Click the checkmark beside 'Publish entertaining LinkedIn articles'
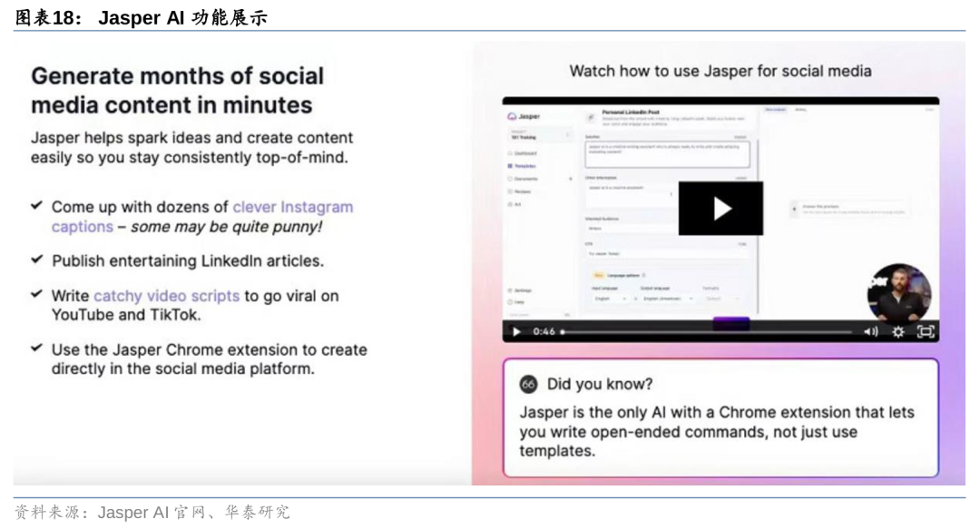The height and width of the screenshot is (529, 980). coord(37,259)
